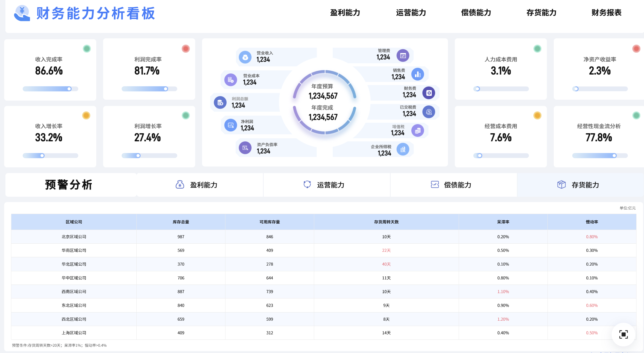Click the orange status dot on 经营成本费用 card
The image size is (644, 353).
(537, 115)
